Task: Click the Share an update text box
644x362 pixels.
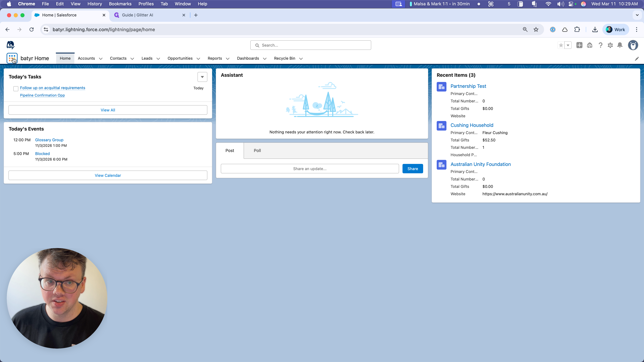Action: pyautogui.click(x=310, y=169)
